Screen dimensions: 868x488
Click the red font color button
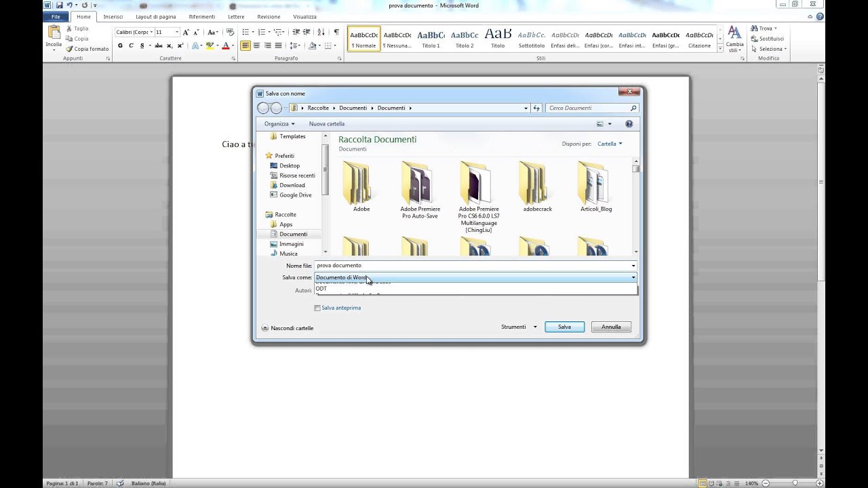[x=226, y=45]
